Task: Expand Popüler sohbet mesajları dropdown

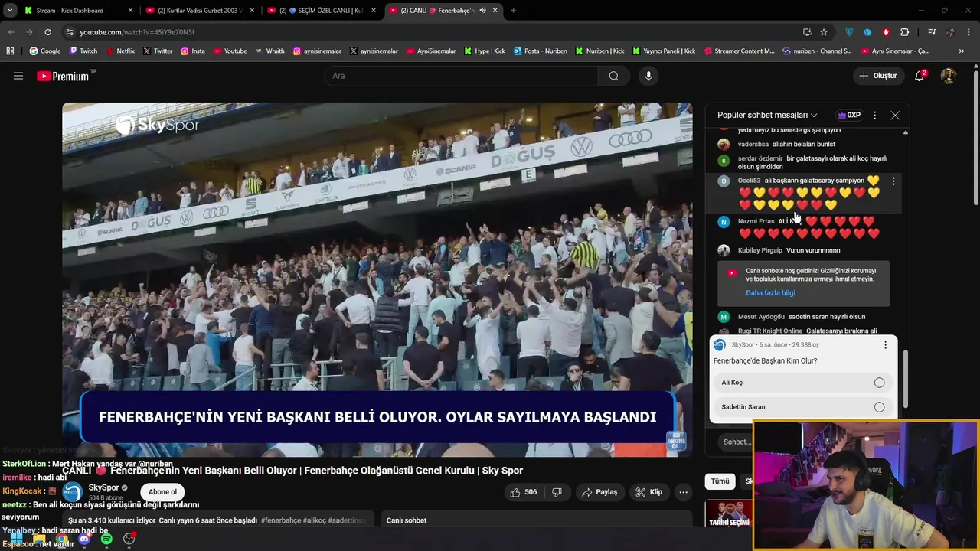Action: click(767, 116)
